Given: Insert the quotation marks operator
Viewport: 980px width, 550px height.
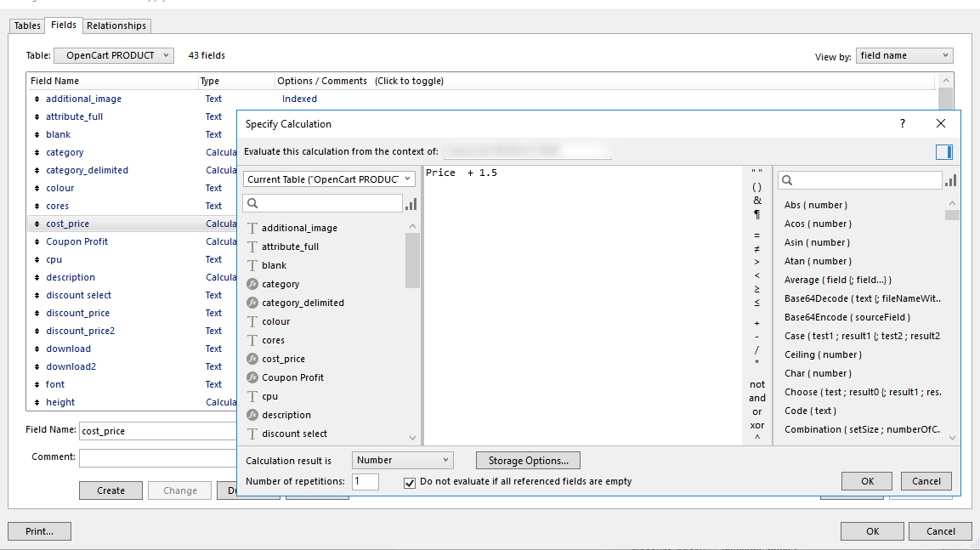Looking at the screenshot, I should (756, 172).
